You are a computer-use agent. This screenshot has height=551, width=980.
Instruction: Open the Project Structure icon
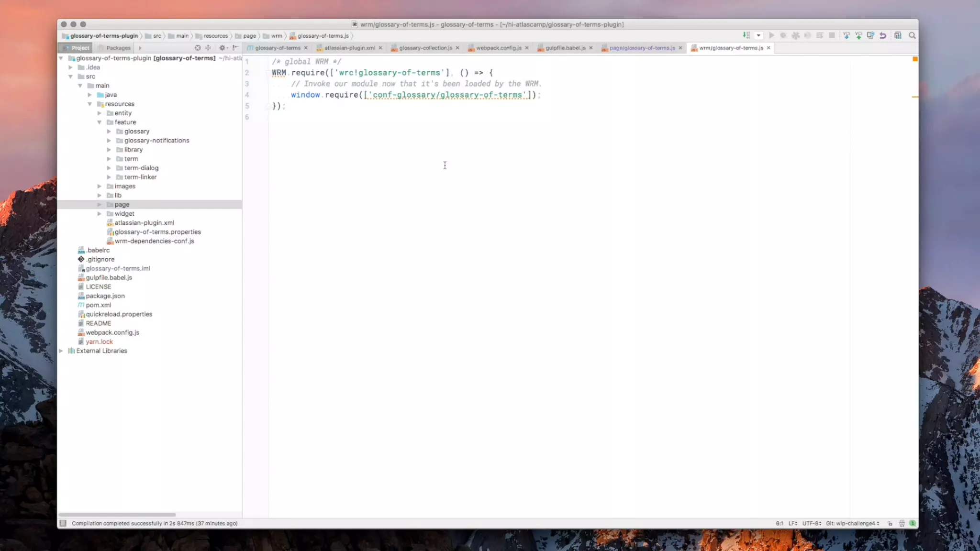(x=898, y=35)
